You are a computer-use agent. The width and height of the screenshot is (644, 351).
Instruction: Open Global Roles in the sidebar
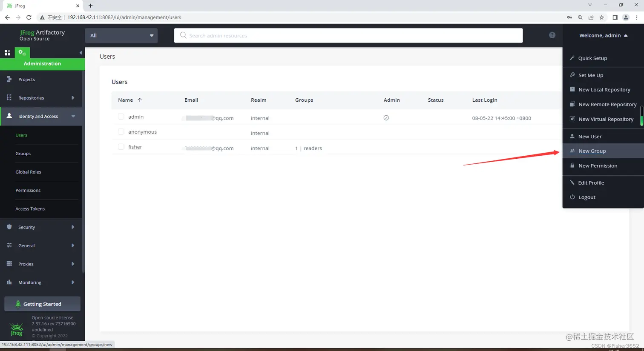point(28,172)
